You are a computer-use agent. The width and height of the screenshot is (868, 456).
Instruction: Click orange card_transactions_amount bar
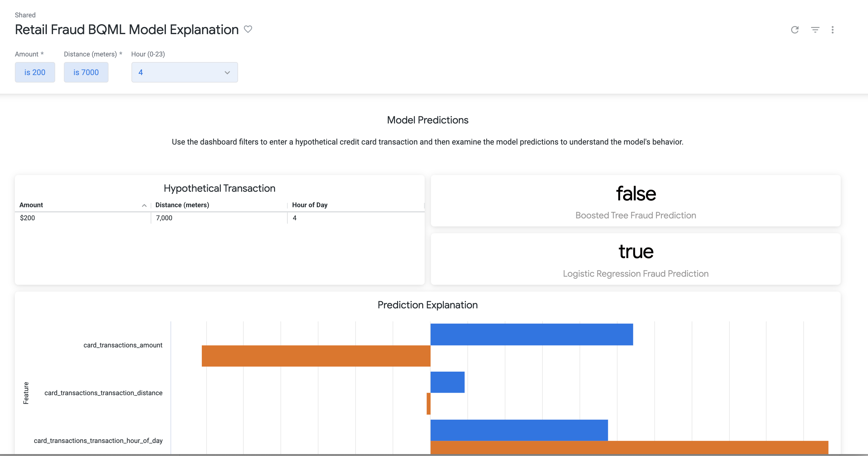click(x=316, y=355)
